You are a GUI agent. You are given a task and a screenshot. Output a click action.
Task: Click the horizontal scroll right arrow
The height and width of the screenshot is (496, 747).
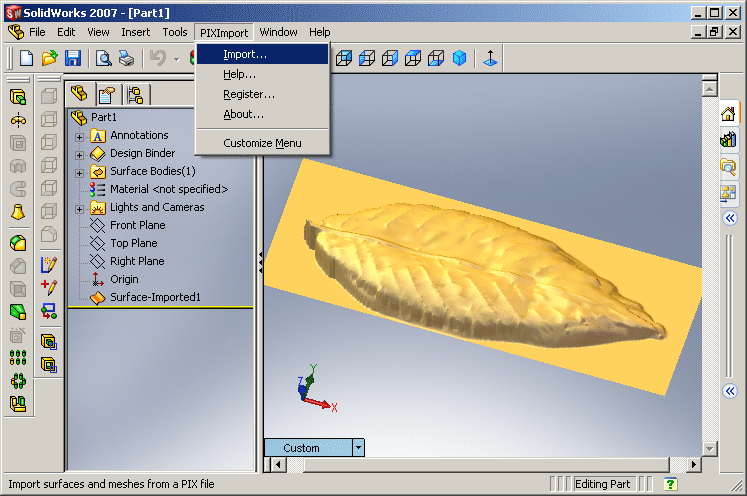click(694, 464)
